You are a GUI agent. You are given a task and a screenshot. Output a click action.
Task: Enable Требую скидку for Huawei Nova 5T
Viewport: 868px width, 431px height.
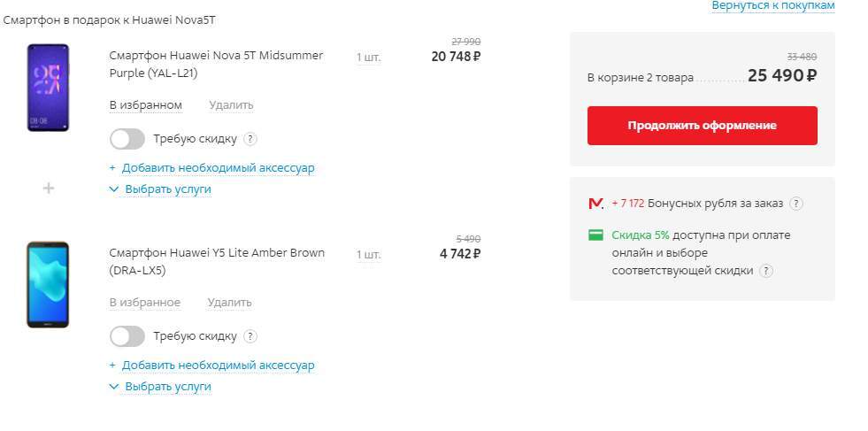coord(127,139)
